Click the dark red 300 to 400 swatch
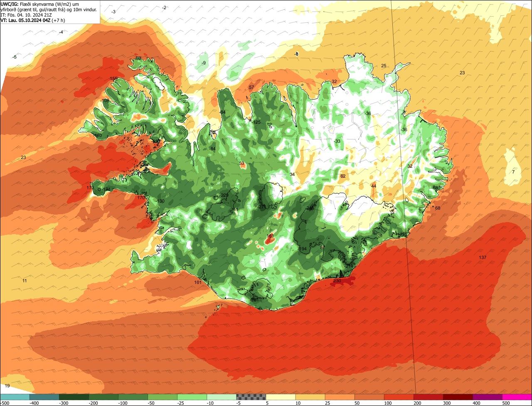Viewport: 532px width, 406px height. (x=458, y=397)
